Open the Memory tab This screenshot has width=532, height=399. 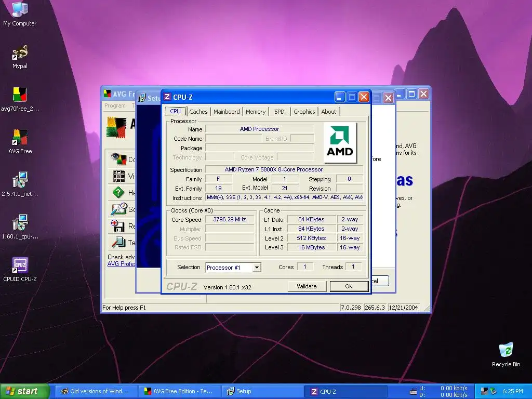point(256,112)
